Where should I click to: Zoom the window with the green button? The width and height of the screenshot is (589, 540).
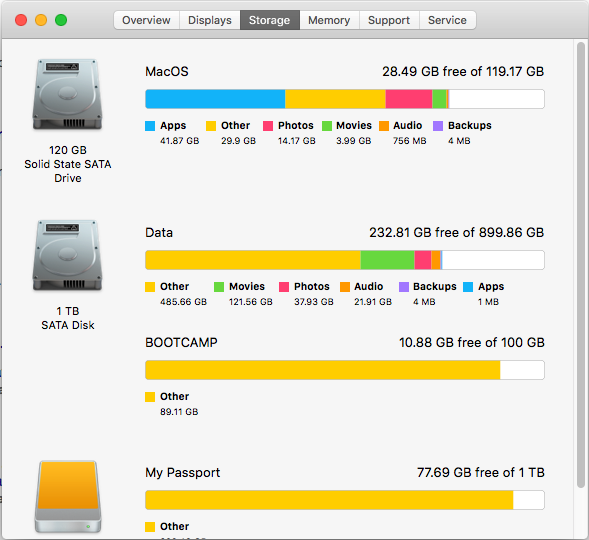pyautogui.click(x=61, y=20)
